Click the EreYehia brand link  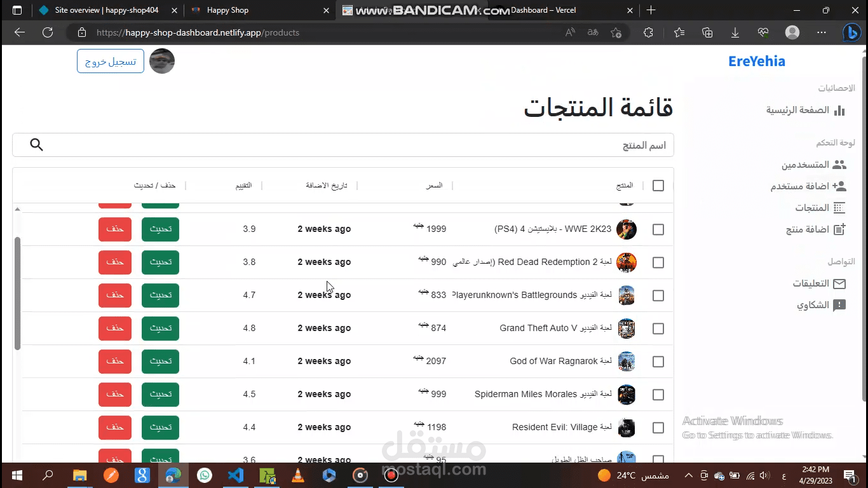pyautogui.click(x=757, y=61)
